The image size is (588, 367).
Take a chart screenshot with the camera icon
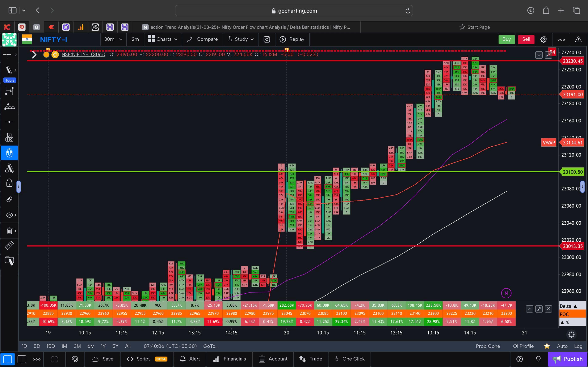267,39
